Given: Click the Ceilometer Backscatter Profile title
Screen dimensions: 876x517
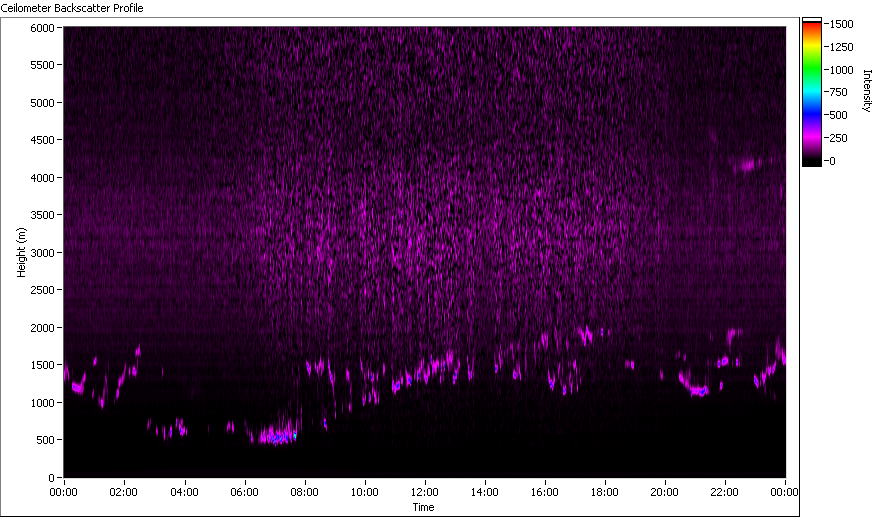Looking at the screenshot, I should [x=72, y=8].
